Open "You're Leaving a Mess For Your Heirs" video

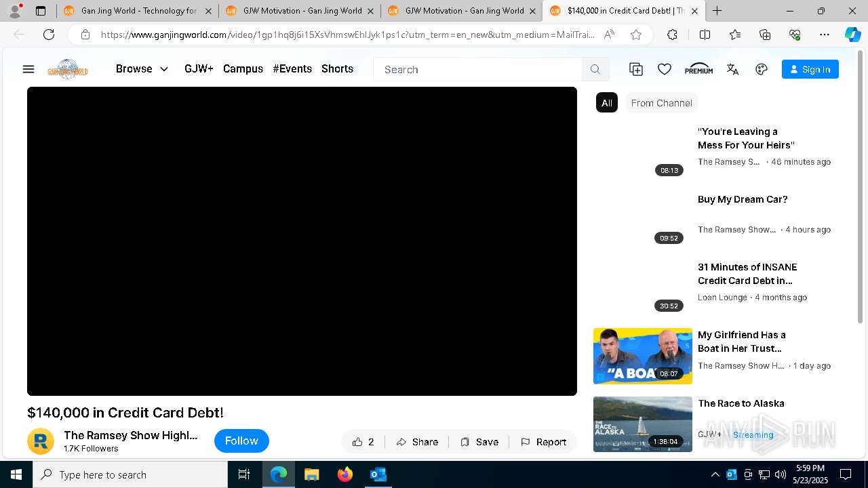746,138
